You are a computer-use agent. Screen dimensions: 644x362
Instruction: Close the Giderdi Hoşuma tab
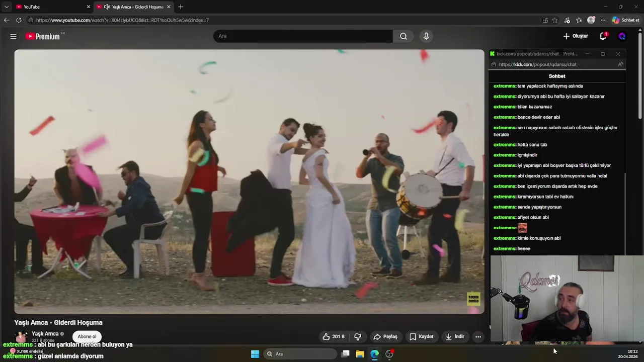coord(169,7)
